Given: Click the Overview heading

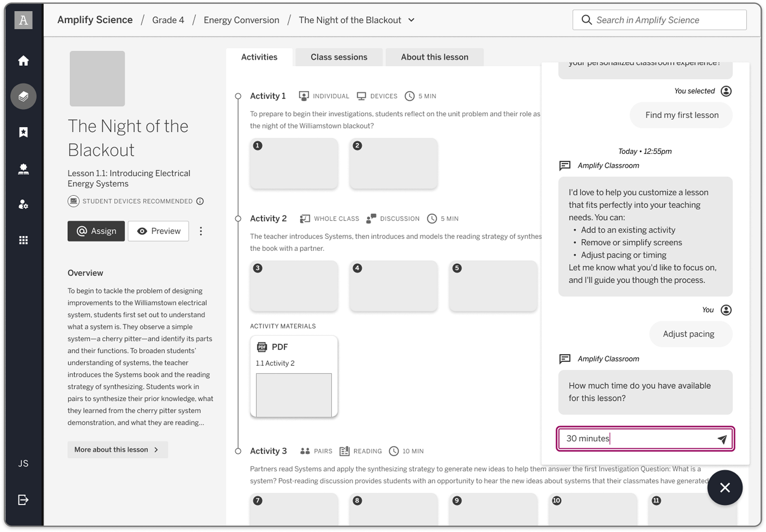Looking at the screenshot, I should (x=85, y=273).
